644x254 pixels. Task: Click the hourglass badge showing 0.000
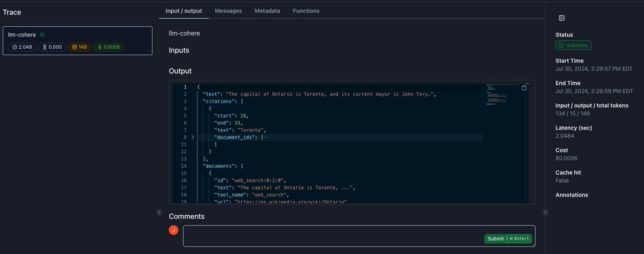52,47
